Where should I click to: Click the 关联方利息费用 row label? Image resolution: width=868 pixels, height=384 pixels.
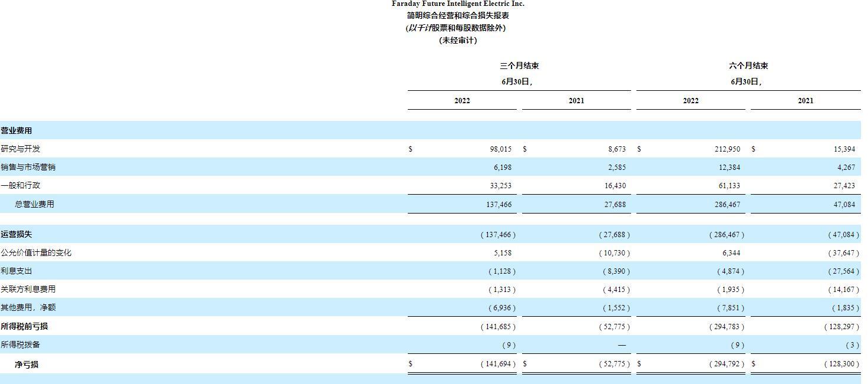coord(28,290)
